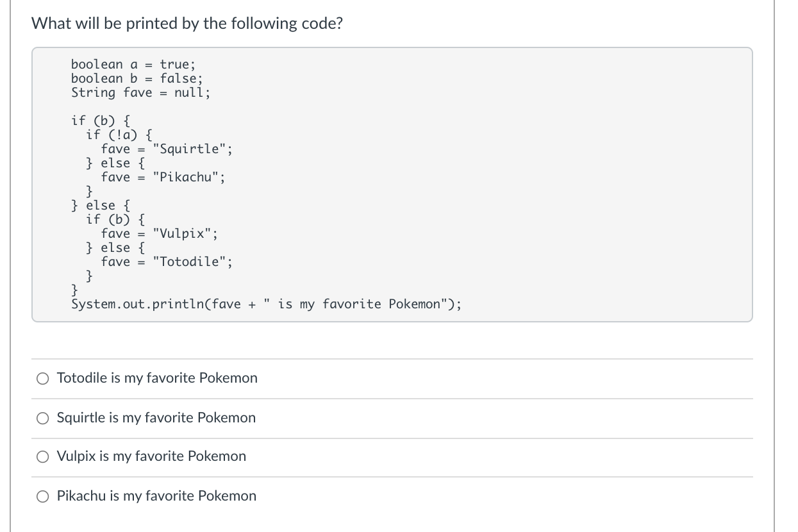This screenshot has height=532, width=798.
Task: Click the fave = "Totodile" assignment line
Action: pyautogui.click(x=167, y=262)
